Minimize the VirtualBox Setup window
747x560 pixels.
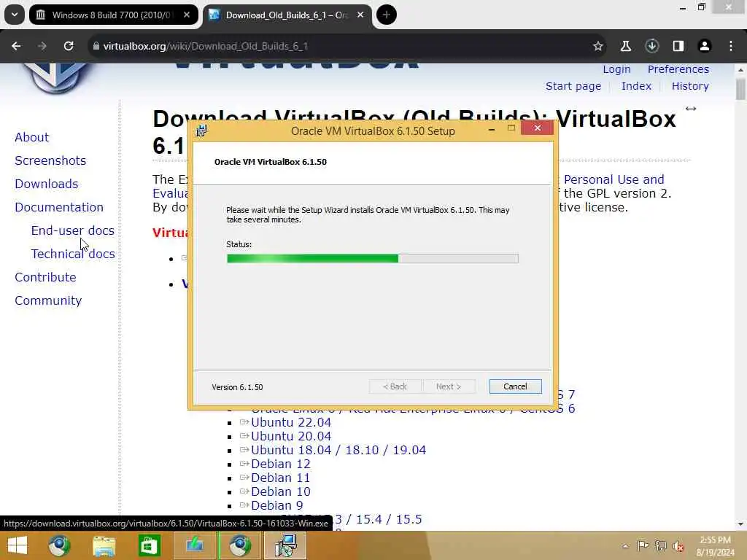point(492,130)
